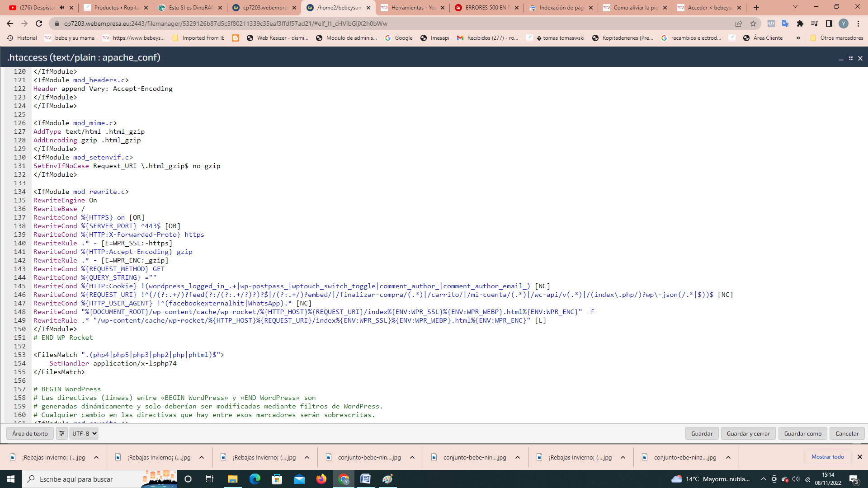Screen dimensions: 868x488
Task: Click the Cancelar button
Action: (847, 433)
